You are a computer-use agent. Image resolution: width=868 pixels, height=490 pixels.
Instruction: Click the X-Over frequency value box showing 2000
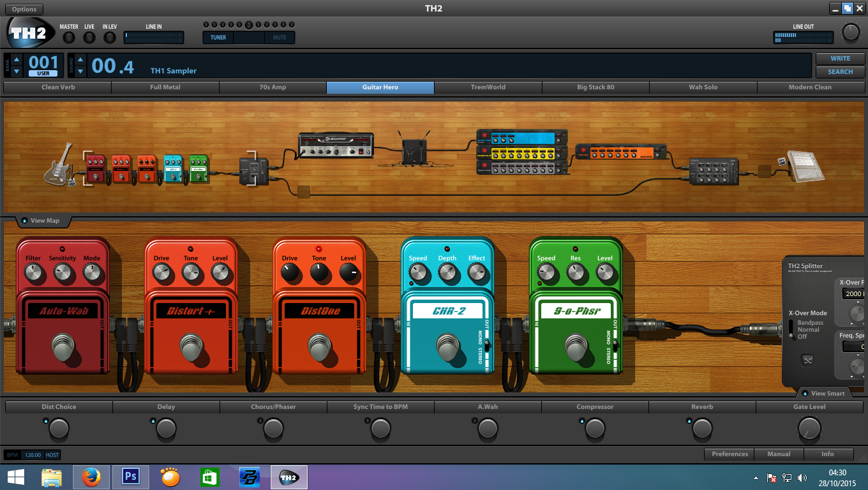(x=853, y=294)
